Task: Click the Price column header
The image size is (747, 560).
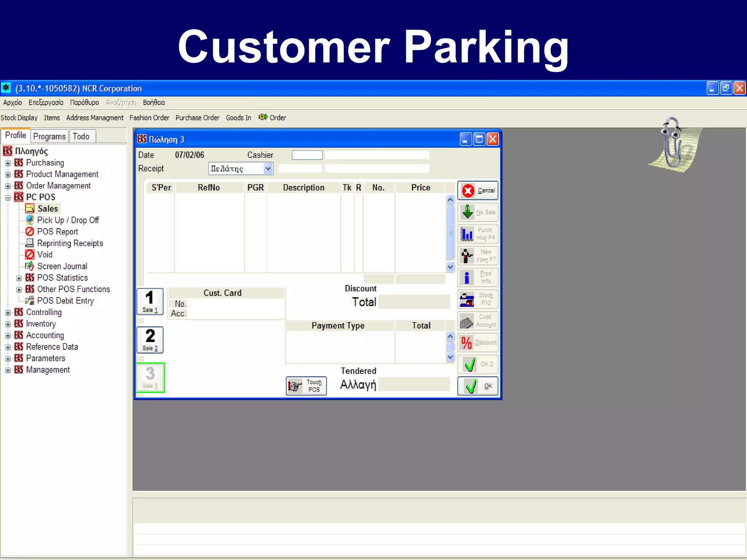Action: 421,187
